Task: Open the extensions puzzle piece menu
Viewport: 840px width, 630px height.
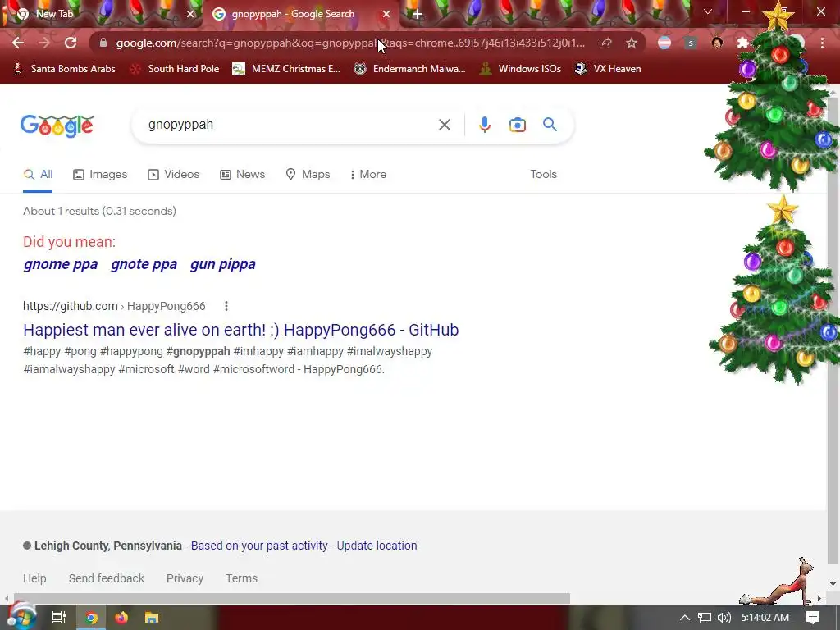Action: click(x=742, y=43)
